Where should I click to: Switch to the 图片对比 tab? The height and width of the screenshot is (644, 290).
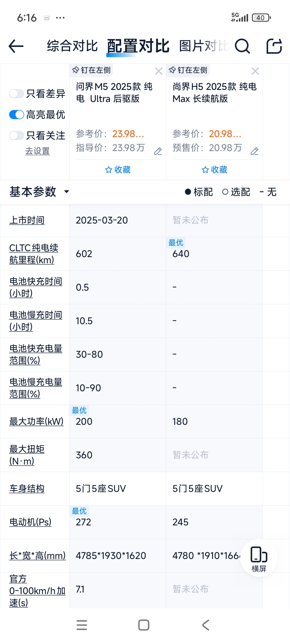pyautogui.click(x=204, y=46)
